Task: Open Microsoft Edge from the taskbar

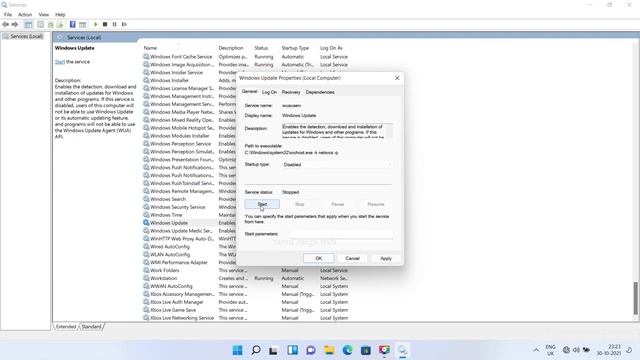Action: click(347, 350)
